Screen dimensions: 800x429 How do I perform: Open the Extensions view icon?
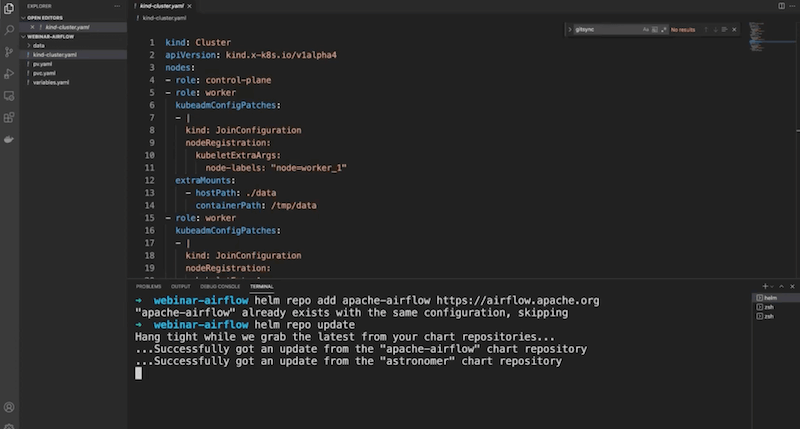click(9, 117)
